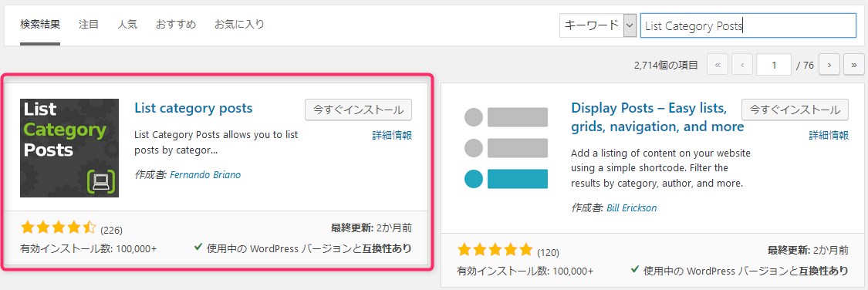Click Display Posts 有効インストール数 text
Screen dimensions: 868x290
(x=525, y=271)
